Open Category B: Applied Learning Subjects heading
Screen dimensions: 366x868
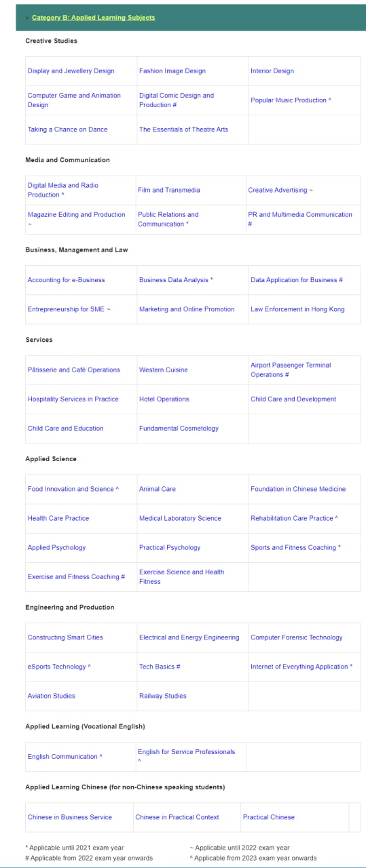pos(93,18)
